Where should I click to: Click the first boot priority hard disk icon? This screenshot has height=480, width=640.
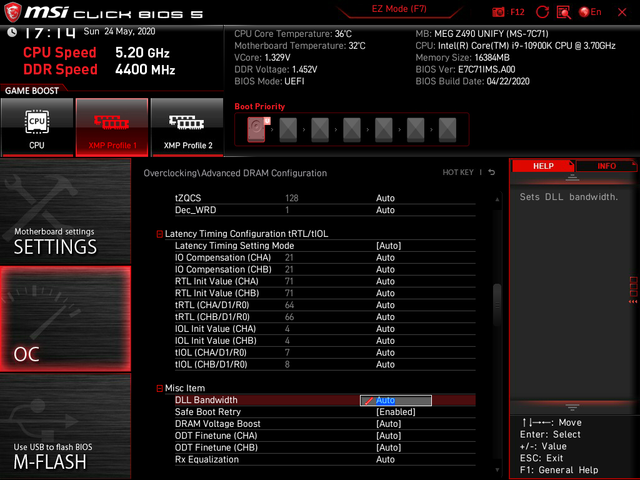258,129
